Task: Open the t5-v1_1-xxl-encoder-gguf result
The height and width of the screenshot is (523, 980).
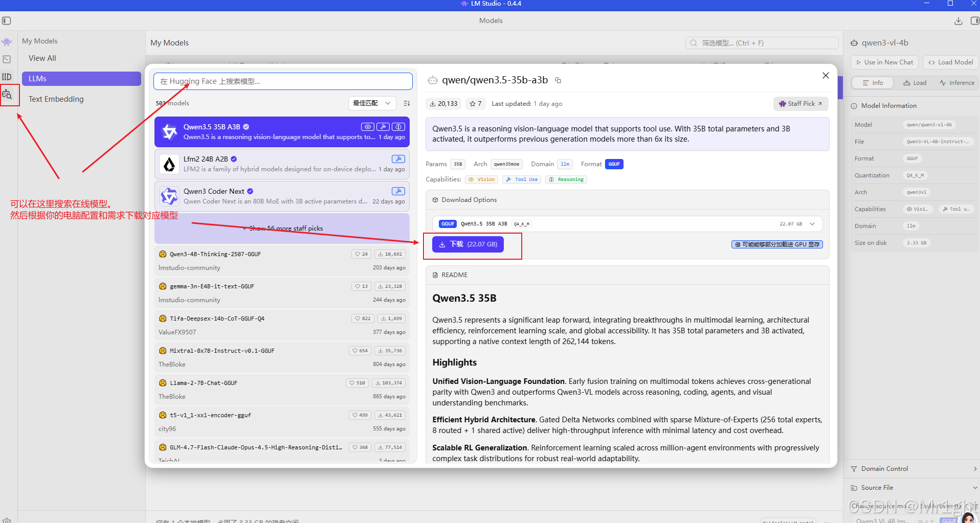Action: tap(282, 422)
